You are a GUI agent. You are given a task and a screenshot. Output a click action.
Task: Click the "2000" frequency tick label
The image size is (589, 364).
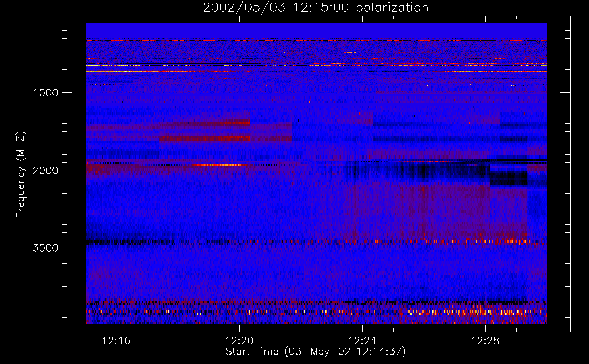coord(46,170)
